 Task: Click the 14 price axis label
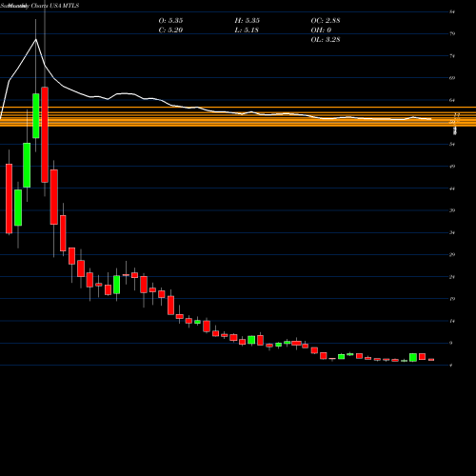click(452, 321)
